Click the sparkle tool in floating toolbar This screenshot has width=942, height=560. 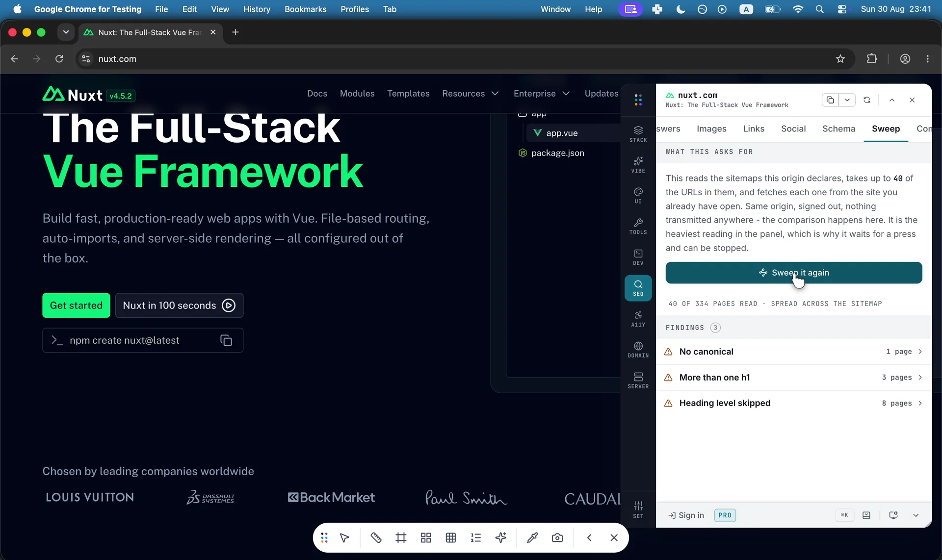pos(501,538)
